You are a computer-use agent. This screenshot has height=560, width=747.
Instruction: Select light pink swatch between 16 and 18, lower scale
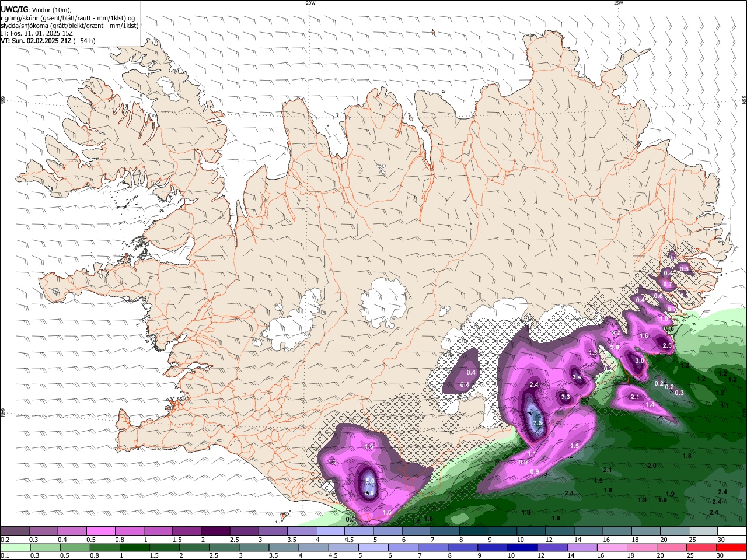[612, 548]
